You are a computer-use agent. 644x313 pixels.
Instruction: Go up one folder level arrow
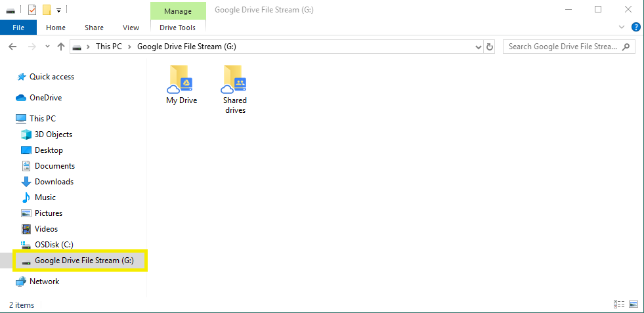pyautogui.click(x=61, y=47)
